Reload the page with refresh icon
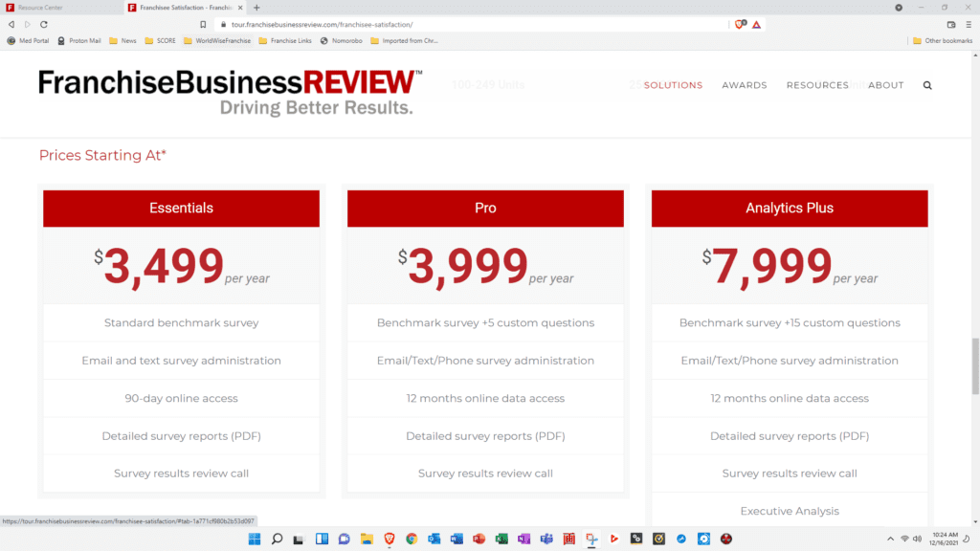The height and width of the screenshot is (551, 980). (x=44, y=24)
